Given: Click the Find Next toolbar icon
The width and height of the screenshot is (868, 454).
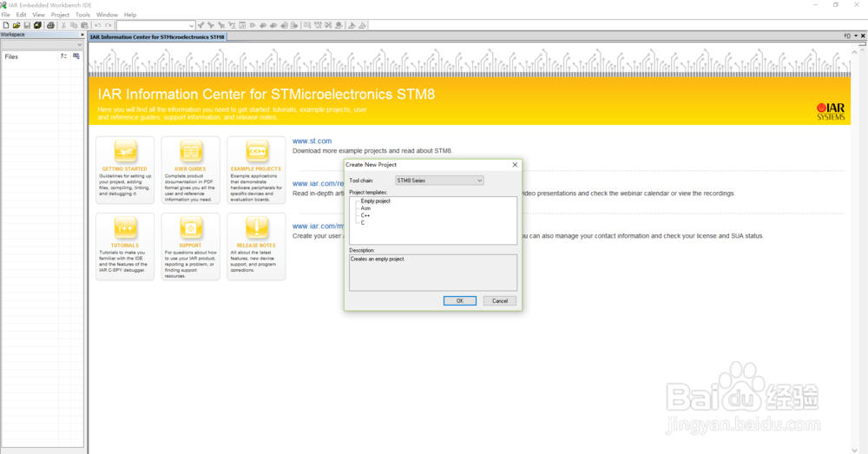Looking at the screenshot, I should pyautogui.click(x=211, y=25).
